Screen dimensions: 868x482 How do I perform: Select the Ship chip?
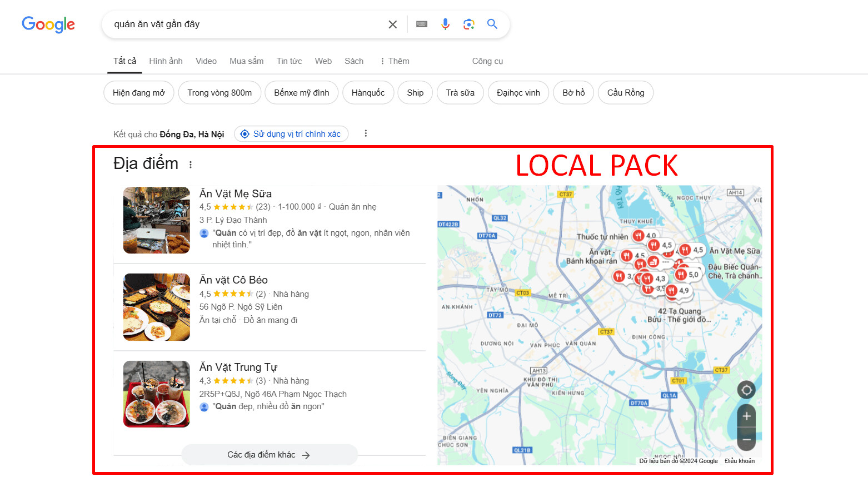pos(415,93)
